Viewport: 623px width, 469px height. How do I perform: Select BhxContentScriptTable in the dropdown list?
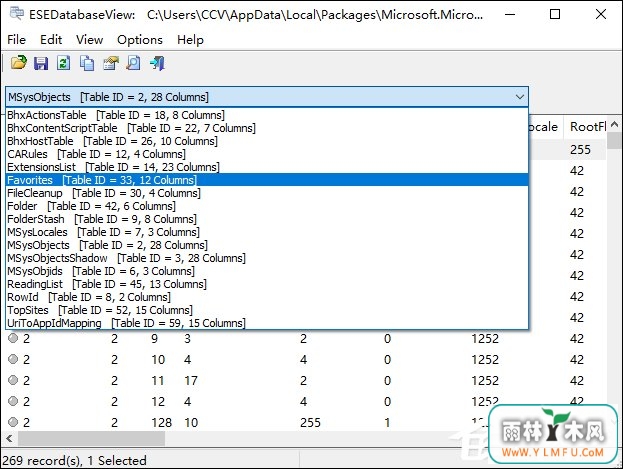267,128
